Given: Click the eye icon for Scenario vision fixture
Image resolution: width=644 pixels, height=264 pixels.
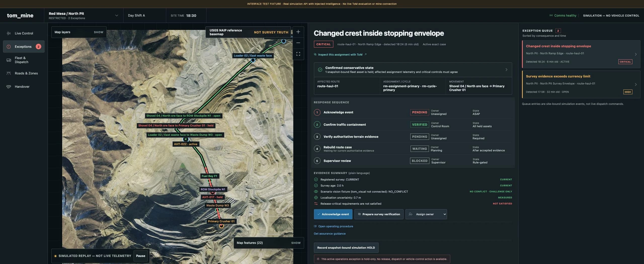Looking at the screenshot, I should click(x=316, y=192).
